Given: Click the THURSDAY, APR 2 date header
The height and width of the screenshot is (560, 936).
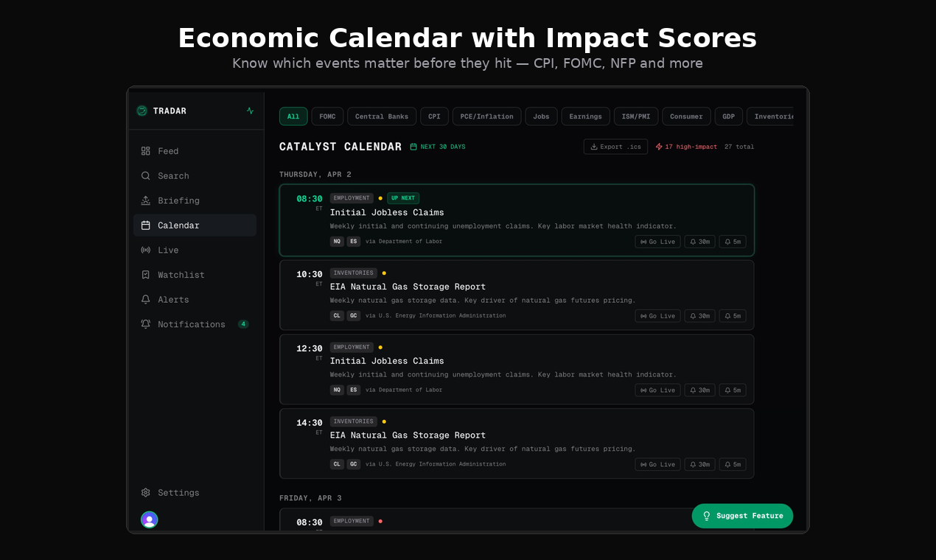Looking at the screenshot, I should (315, 175).
